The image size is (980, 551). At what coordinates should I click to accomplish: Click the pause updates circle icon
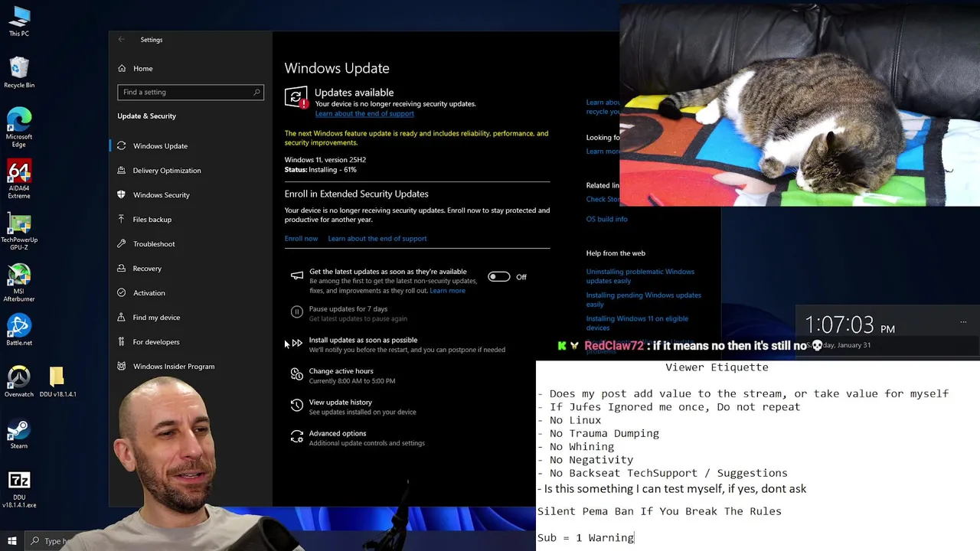point(297,311)
